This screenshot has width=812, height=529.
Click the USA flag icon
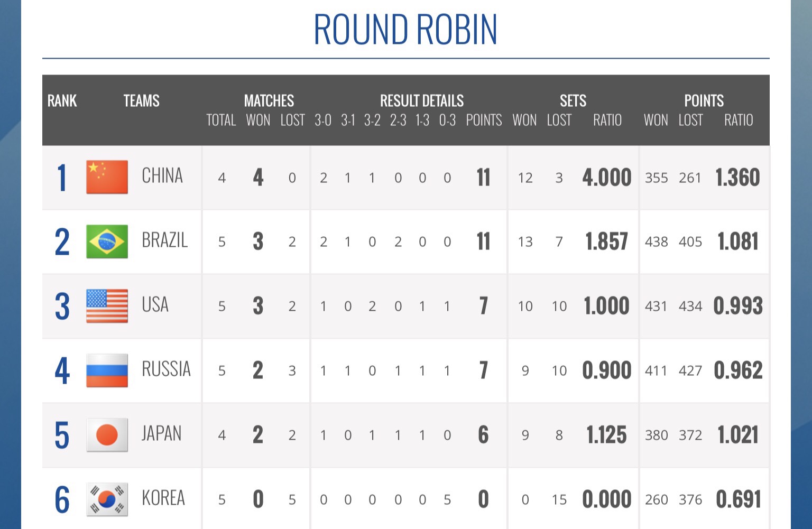tap(107, 306)
